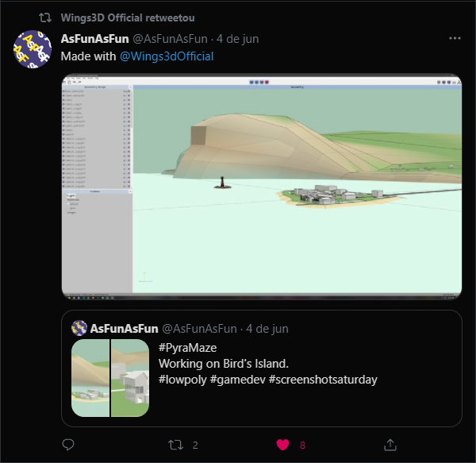The image size is (476, 463).
Task: Click the retweet count showing 2
Action: tap(195, 446)
